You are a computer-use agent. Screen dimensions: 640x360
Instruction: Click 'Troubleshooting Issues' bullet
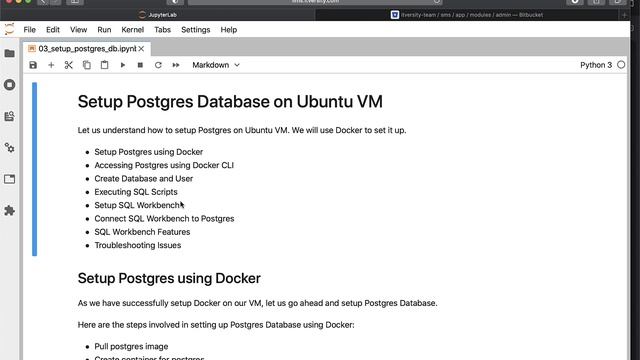(138, 245)
